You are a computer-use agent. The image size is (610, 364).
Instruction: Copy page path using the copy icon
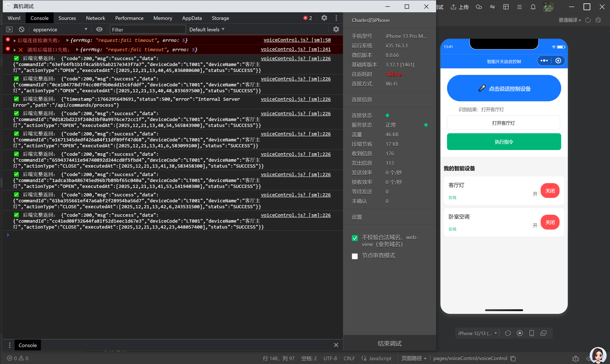[513, 358]
